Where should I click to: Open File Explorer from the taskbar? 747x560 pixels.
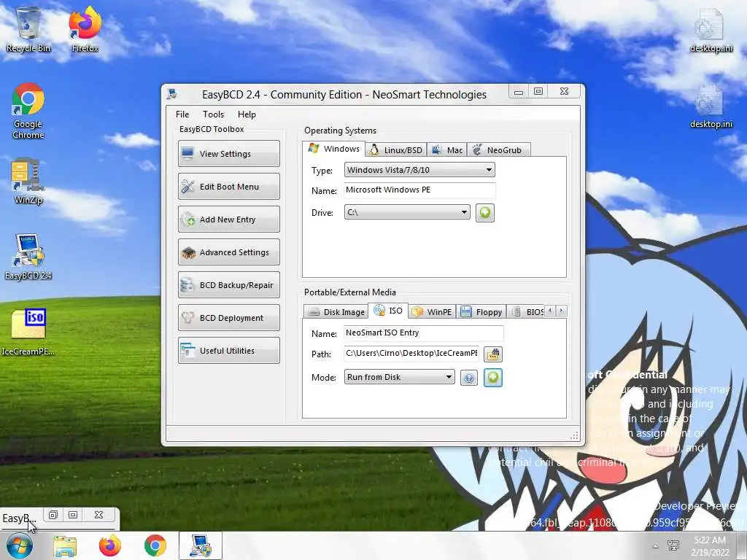(65, 546)
